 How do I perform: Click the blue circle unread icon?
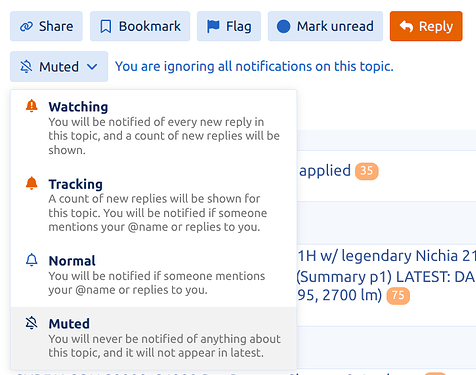click(284, 26)
